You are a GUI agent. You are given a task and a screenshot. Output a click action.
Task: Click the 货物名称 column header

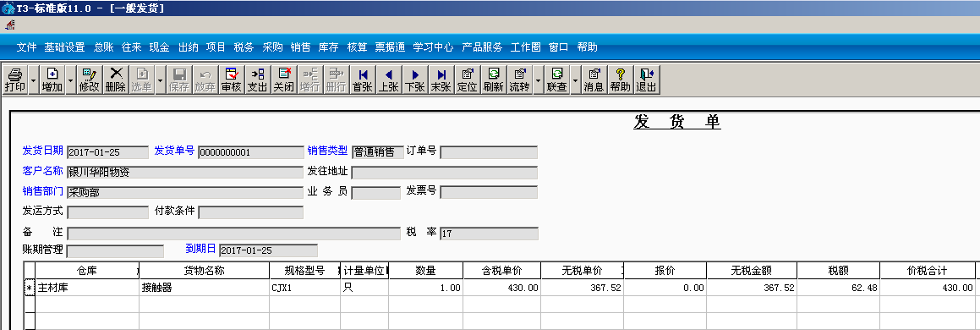point(204,271)
